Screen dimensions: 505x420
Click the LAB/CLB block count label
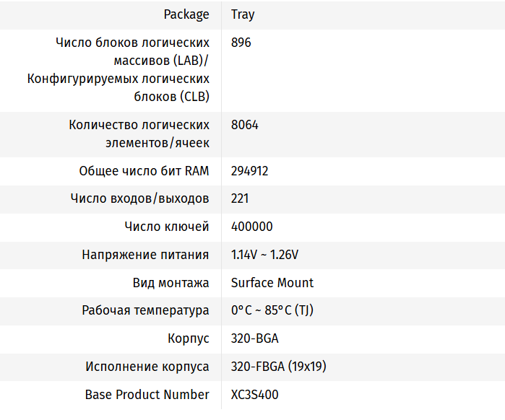(118, 69)
